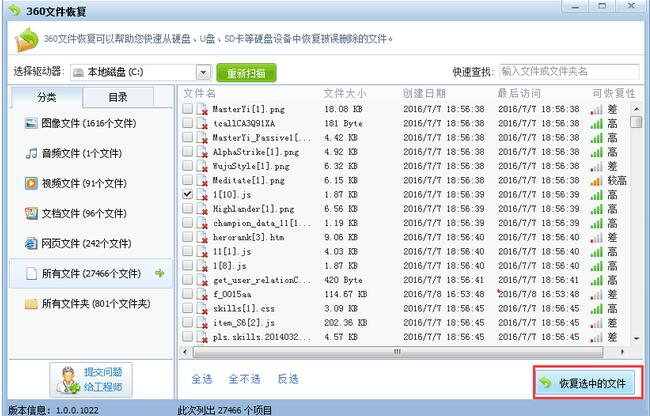Sort by 可恢复性 column header
650x416 pixels.
tap(614, 94)
